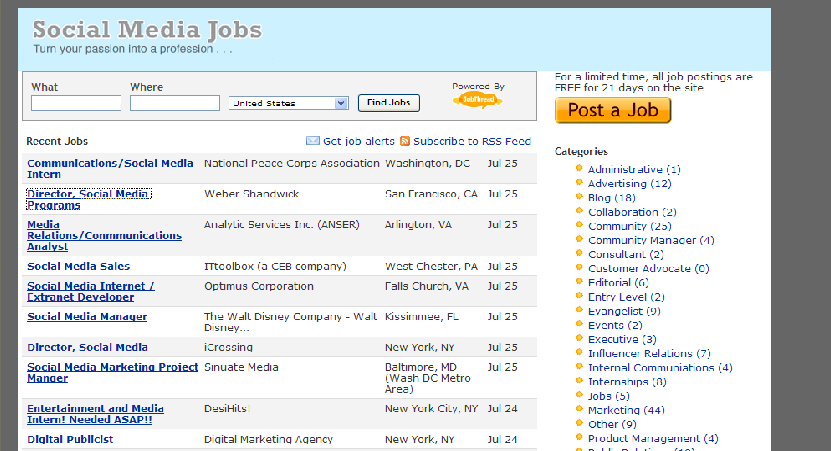831x451 pixels.
Task: Click the JobThread Powered By logo
Action: (478, 99)
